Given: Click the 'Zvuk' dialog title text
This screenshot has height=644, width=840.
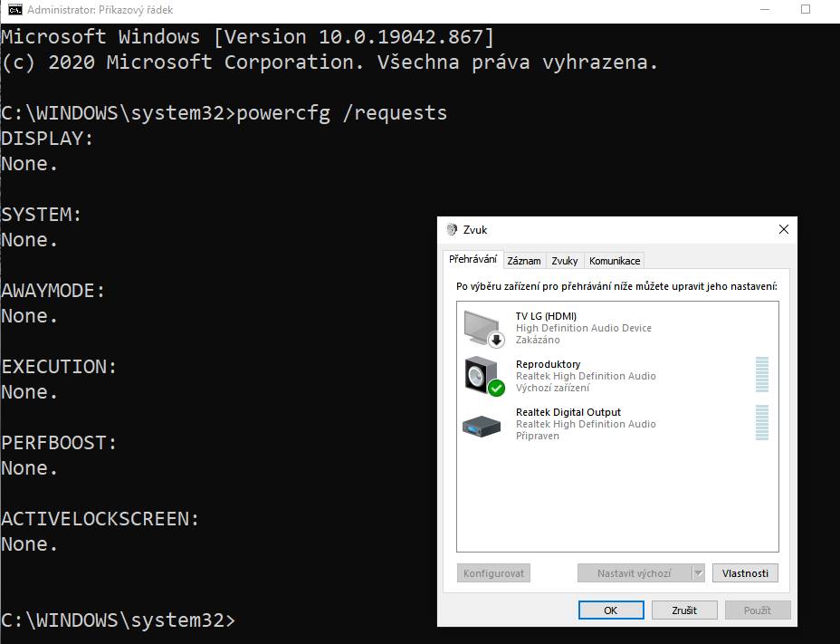Looking at the screenshot, I should tap(475, 230).
